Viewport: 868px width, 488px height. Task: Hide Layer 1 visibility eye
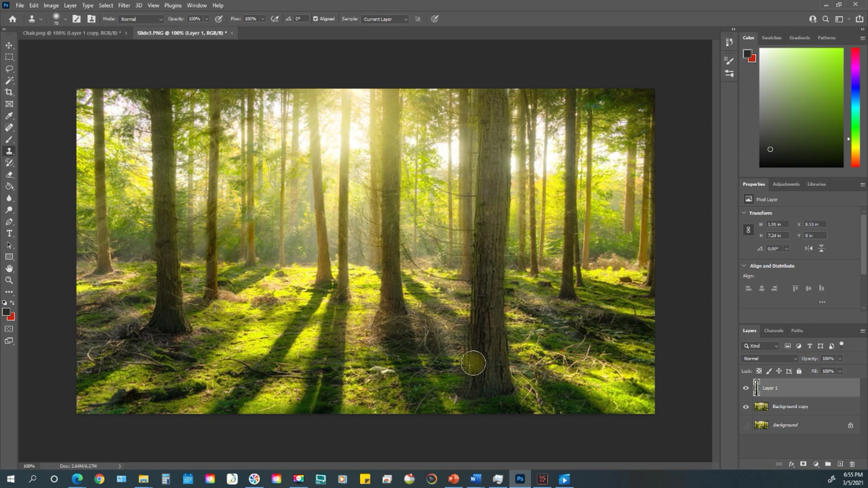[x=746, y=388]
